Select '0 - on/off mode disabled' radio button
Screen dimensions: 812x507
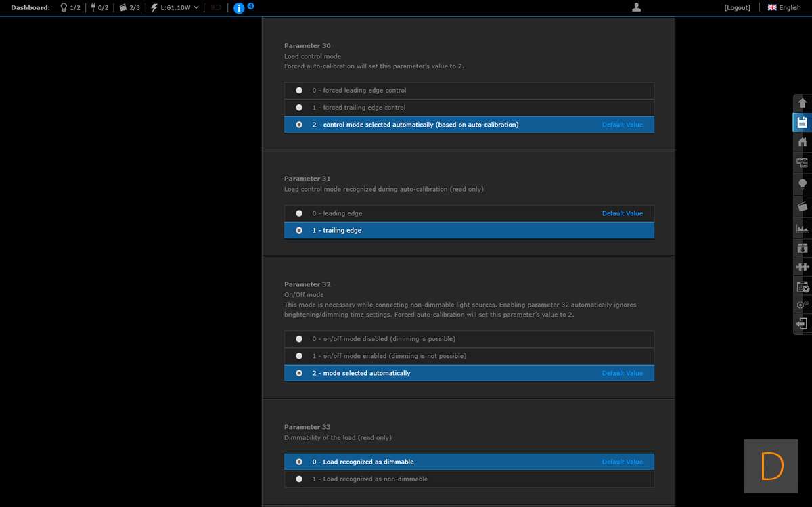click(299, 339)
